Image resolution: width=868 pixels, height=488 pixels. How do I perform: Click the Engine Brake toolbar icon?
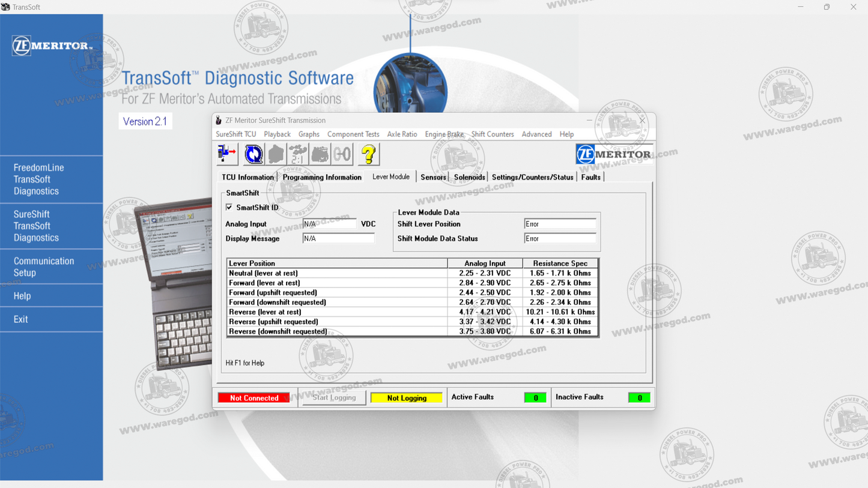click(319, 154)
